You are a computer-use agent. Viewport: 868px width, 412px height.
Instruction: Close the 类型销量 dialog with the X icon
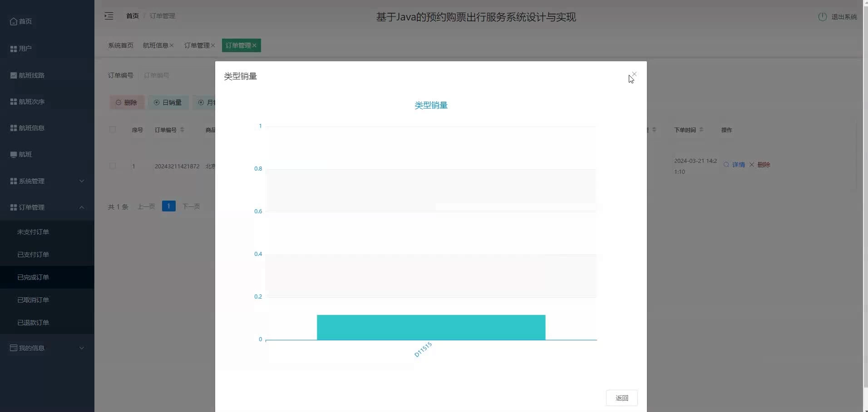[x=634, y=74]
